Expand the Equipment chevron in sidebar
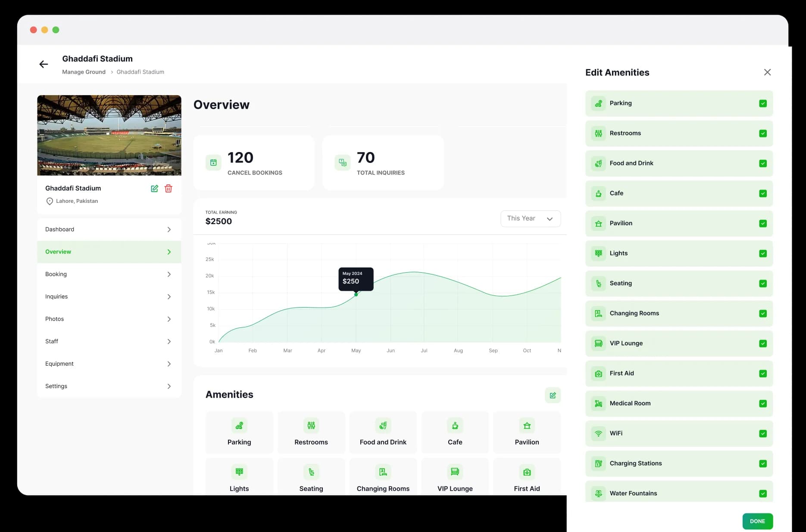This screenshot has height=532, width=806. [x=169, y=364]
